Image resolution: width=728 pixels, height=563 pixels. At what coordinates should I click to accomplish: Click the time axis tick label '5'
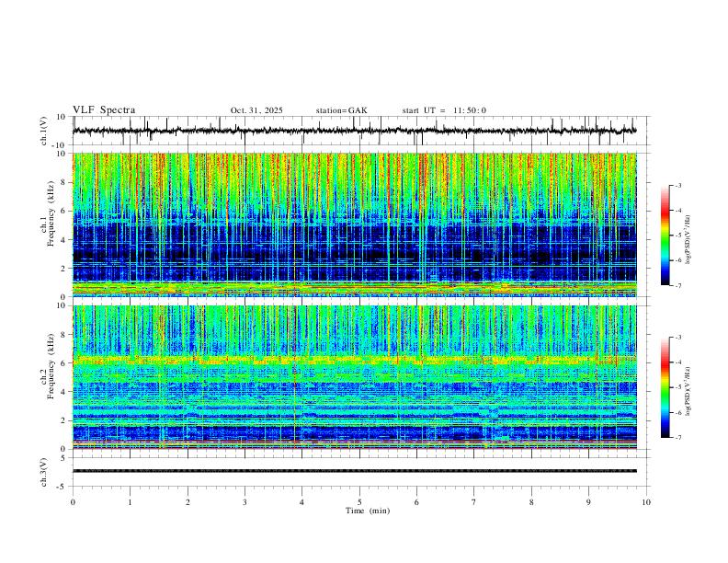point(359,502)
